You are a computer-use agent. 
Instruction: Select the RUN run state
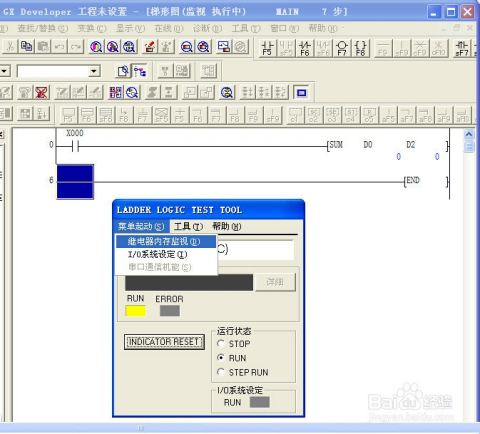(x=232, y=358)
